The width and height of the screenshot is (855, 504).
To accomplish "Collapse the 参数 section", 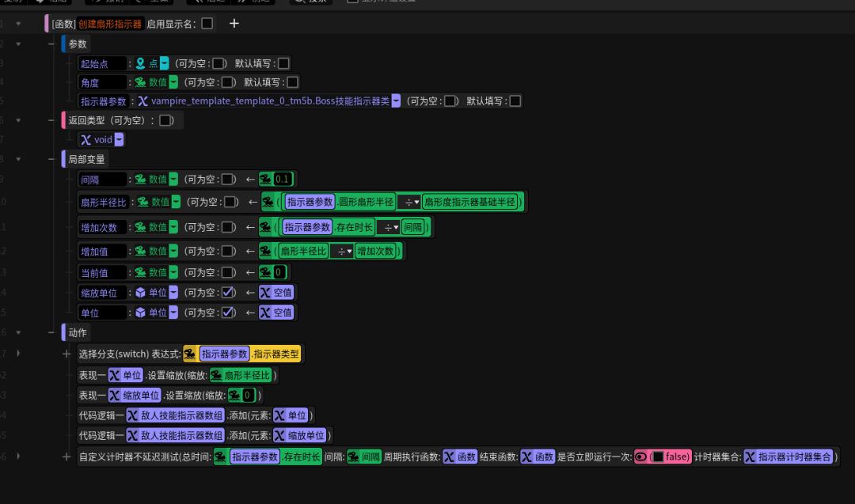I will point(51,44).
